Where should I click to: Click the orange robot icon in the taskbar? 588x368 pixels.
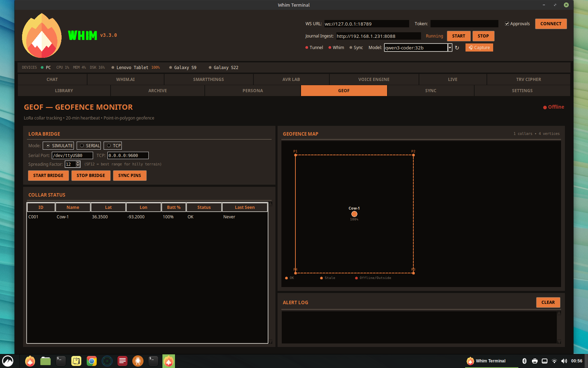(138, 361)
